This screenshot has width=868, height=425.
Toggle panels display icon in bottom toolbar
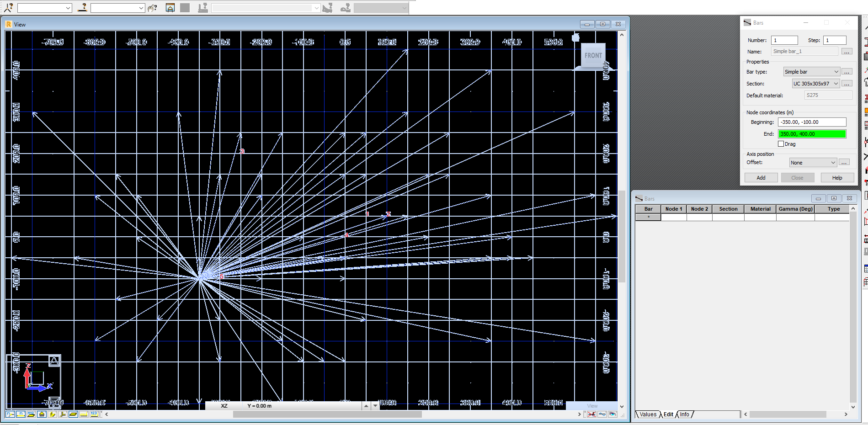coord(73,414)
